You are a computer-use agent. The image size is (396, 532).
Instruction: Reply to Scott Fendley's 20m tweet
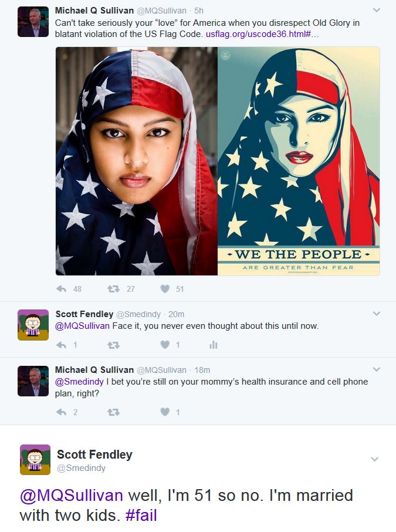click(62, 345)
